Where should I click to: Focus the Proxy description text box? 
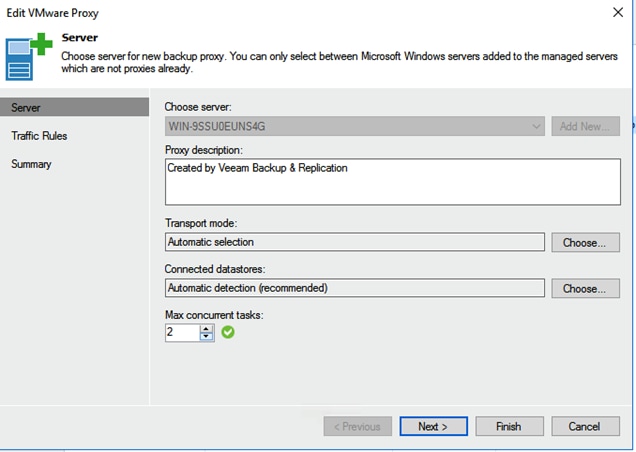coord(393,182)
